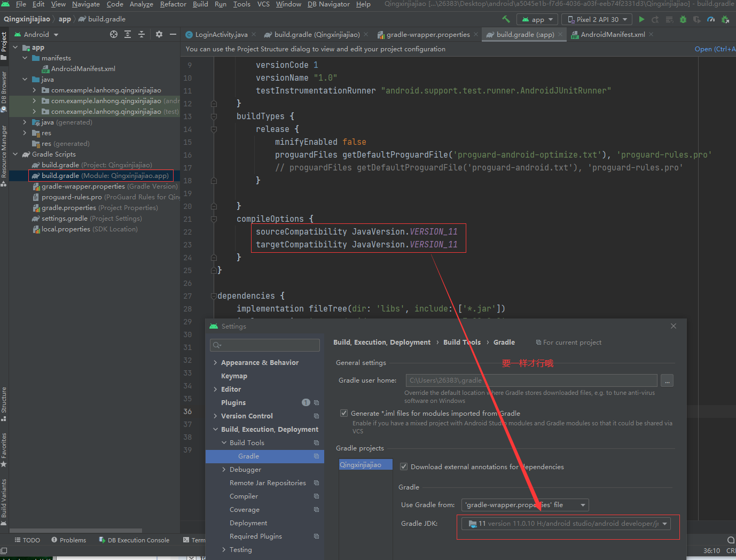
Task: Click Select Opened File target icon
Action: pos(114,34)
